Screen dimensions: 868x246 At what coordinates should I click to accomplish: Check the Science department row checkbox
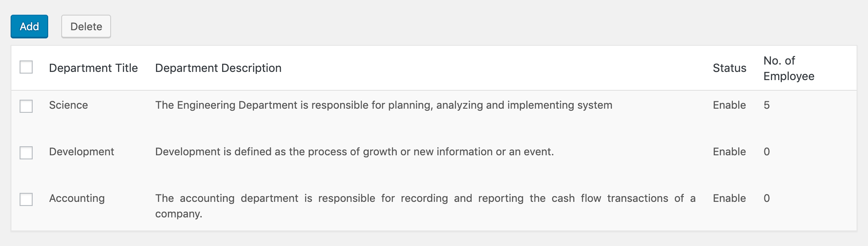tap(26, 106)
